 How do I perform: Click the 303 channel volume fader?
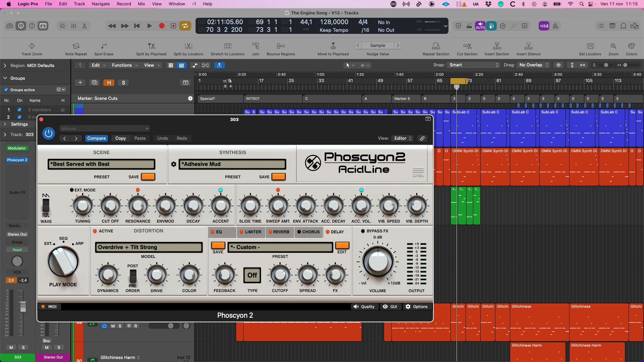23,307
